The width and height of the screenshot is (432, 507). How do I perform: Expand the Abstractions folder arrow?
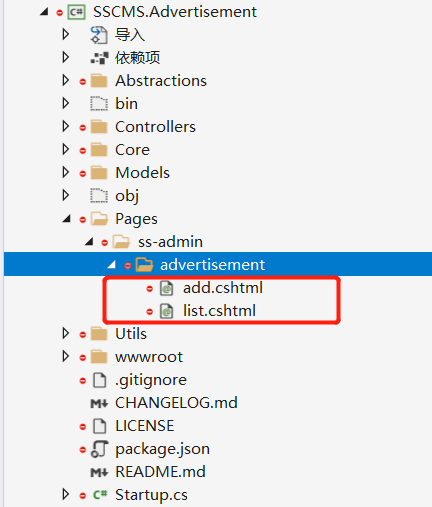coord(66,81)
